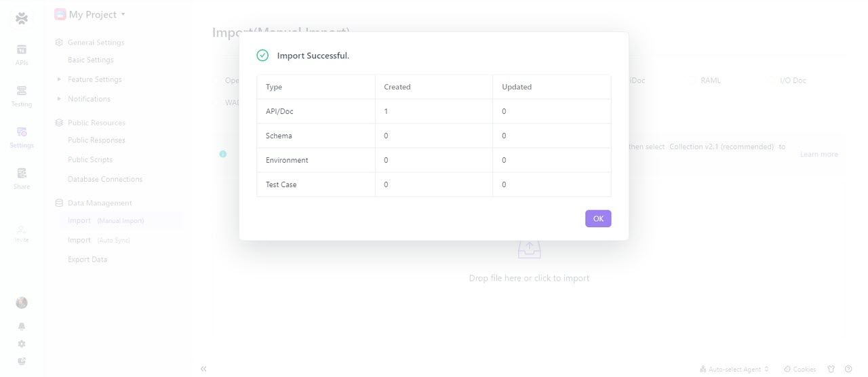This screenshot has height=377, width=868.
Task: Go to Export Data in Data Management
Action: pos(87,259)
